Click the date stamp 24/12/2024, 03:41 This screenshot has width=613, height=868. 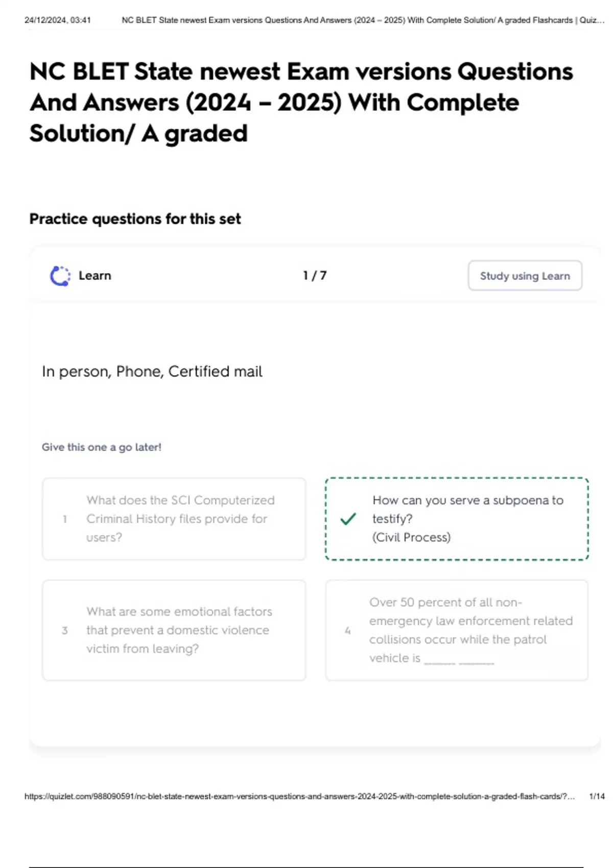(x=58, y=20)
